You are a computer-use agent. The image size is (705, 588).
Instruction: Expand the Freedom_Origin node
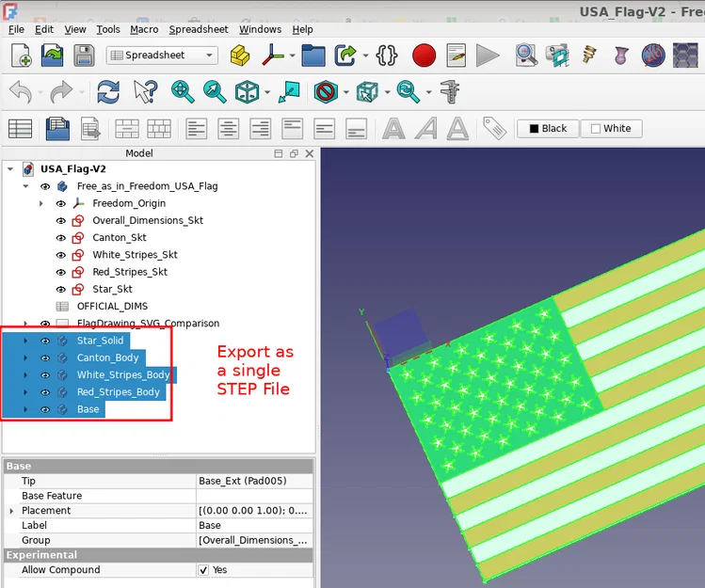40,203
